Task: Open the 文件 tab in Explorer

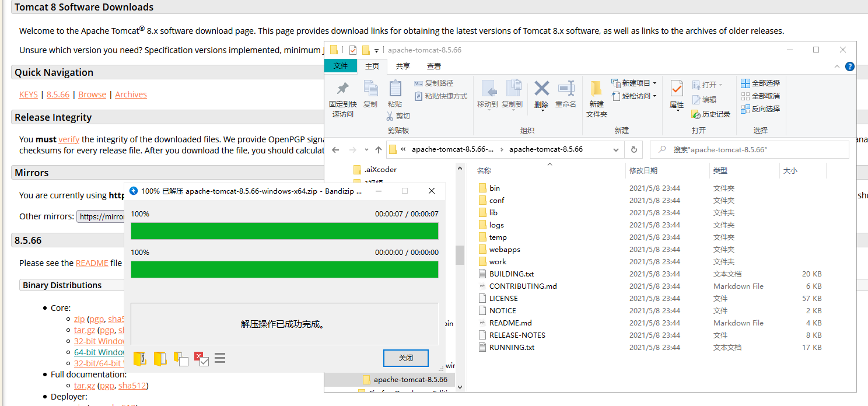Action: coord(341,66)
